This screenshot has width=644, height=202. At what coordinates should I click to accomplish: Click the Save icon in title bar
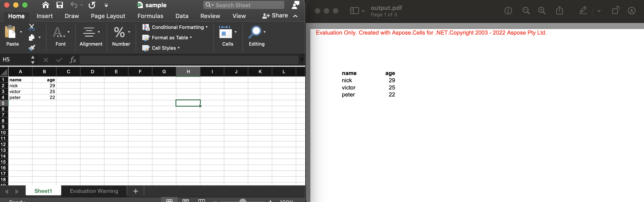tap(59, 5)
